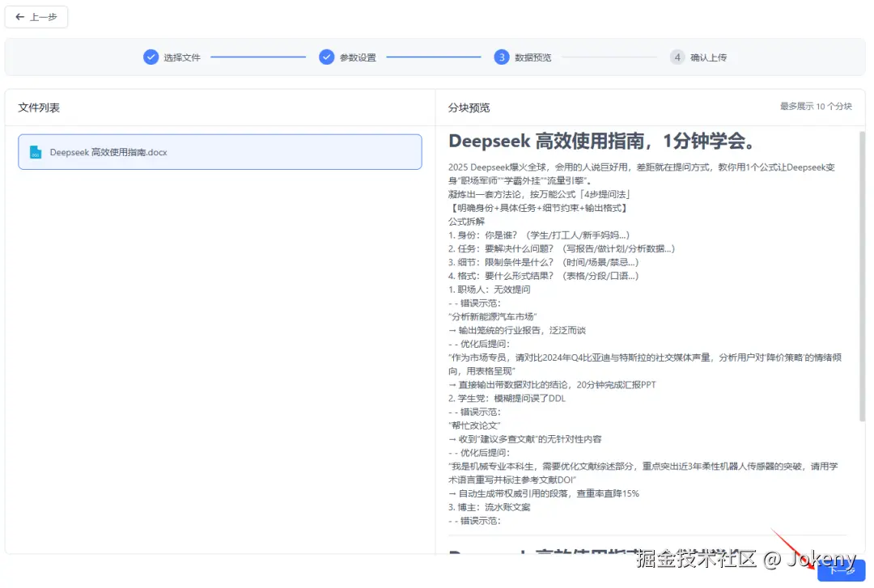Select the 数据预览 step label
Image resolution: width=874 pixels, height=588 pixels.
click(532, 57)
